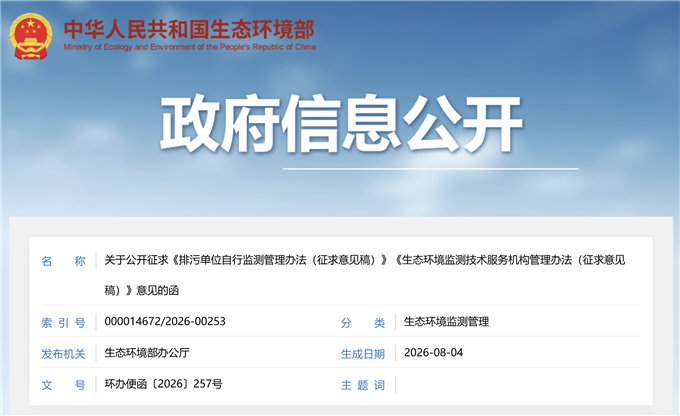Click the national emblem logo
Screen dimensions: 680x416
pyautogui.click(x=31, y=36)
